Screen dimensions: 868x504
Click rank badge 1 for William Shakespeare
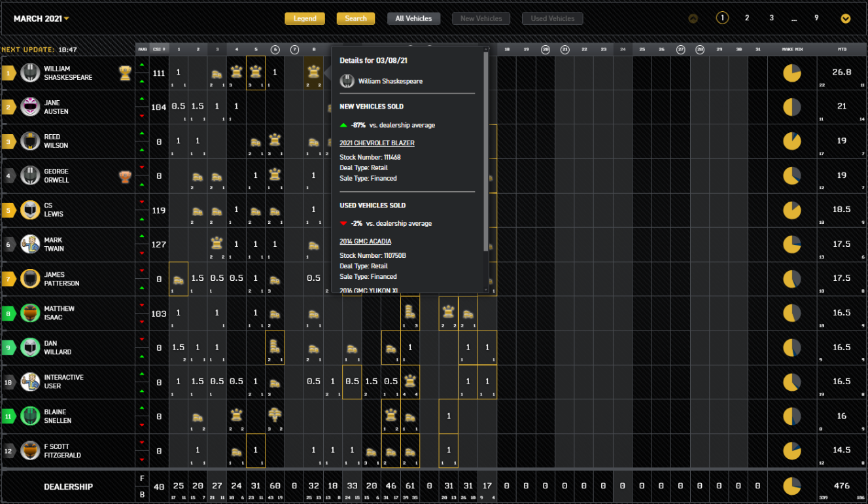click(9, 73)
